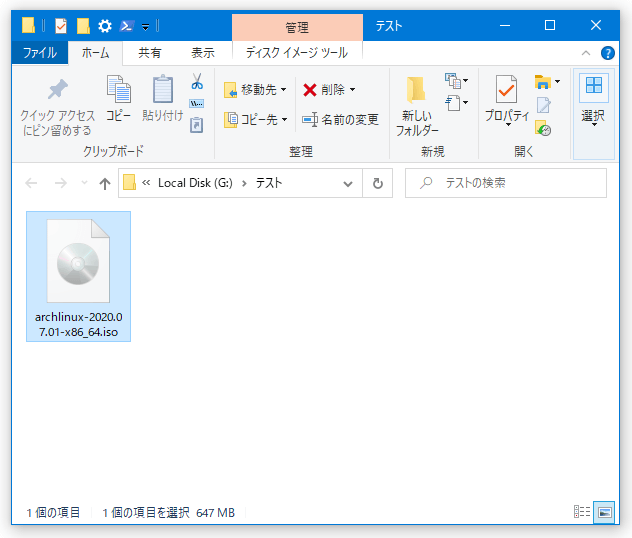632x538 pixels.
Task: Switch to the ホーム ribbon tab
Action: click(95, 53)
